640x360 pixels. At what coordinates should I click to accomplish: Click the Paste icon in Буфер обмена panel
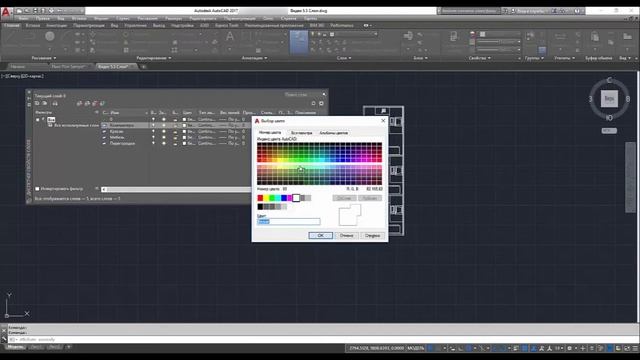tap(595, 37)
